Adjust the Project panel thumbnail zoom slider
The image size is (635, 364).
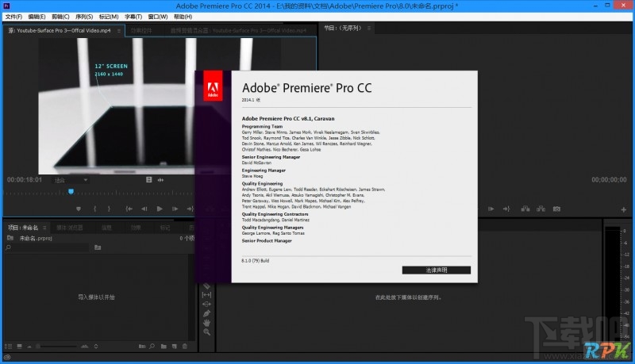click(x=56, y=347)
